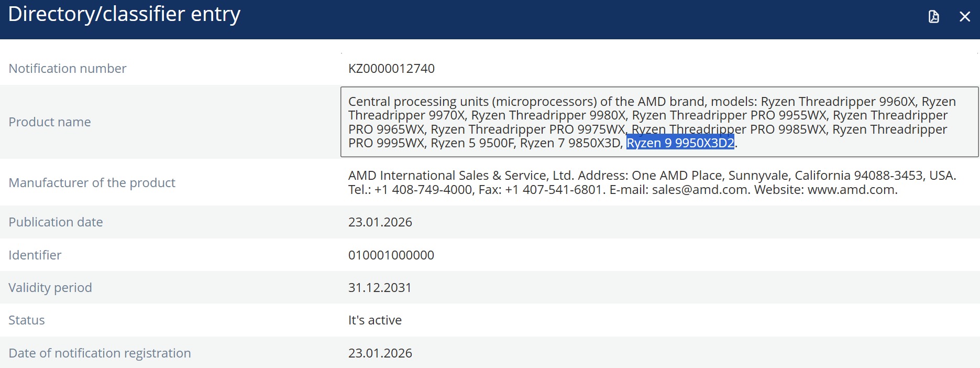The width and height of the screenshot is (980, 368).
Task: Click the validity date 31.12.2031
Action: coord(380,288)
